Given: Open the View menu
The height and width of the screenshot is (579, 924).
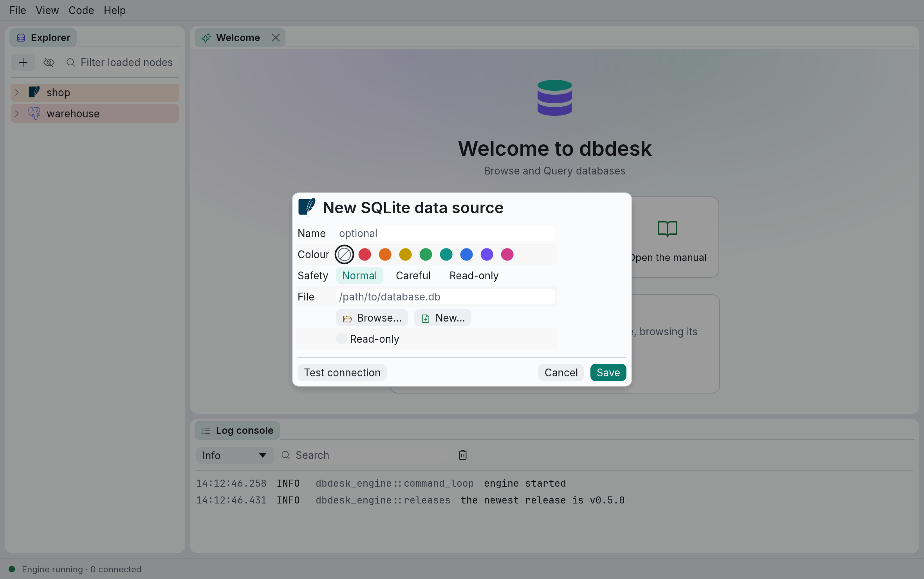Looking at the screenshot, I should click(47, 10).
